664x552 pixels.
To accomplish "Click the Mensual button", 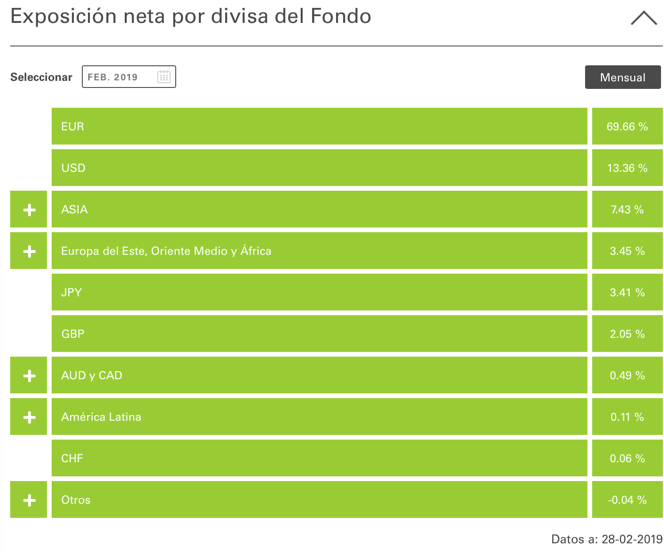I will point(622,77).
